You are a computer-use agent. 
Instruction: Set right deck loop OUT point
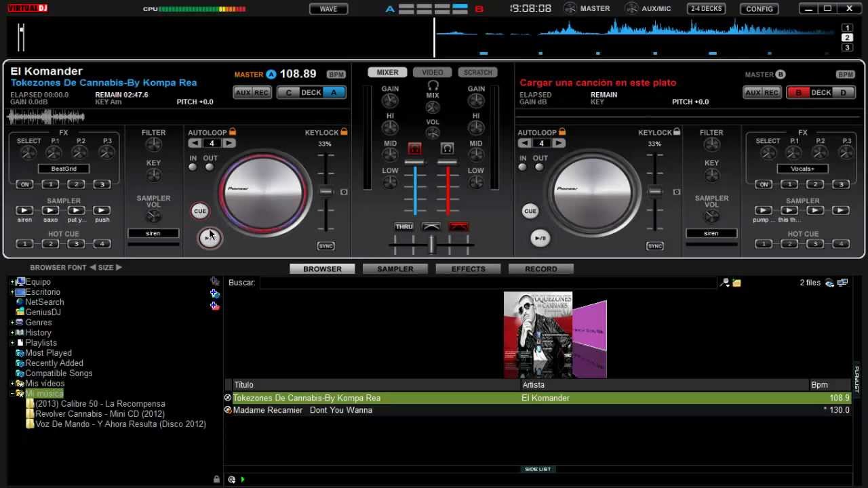coord(539,167)
